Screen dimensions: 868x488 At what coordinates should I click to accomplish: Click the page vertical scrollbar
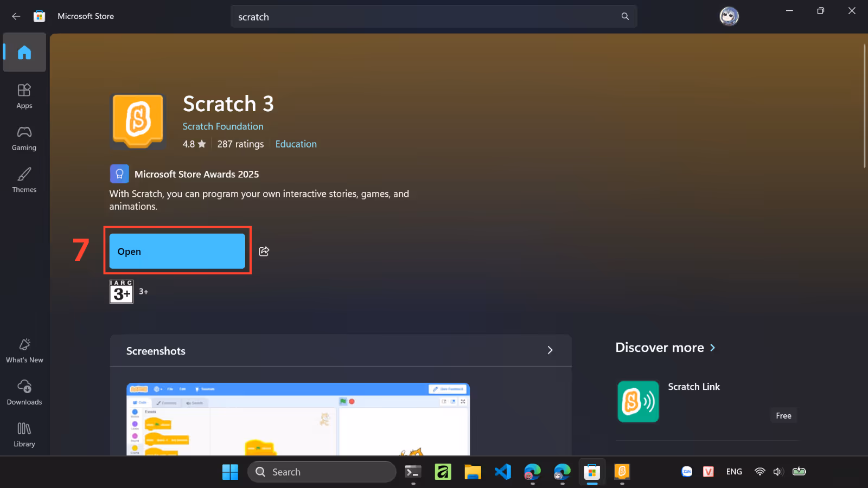click(x=865, y=106)
